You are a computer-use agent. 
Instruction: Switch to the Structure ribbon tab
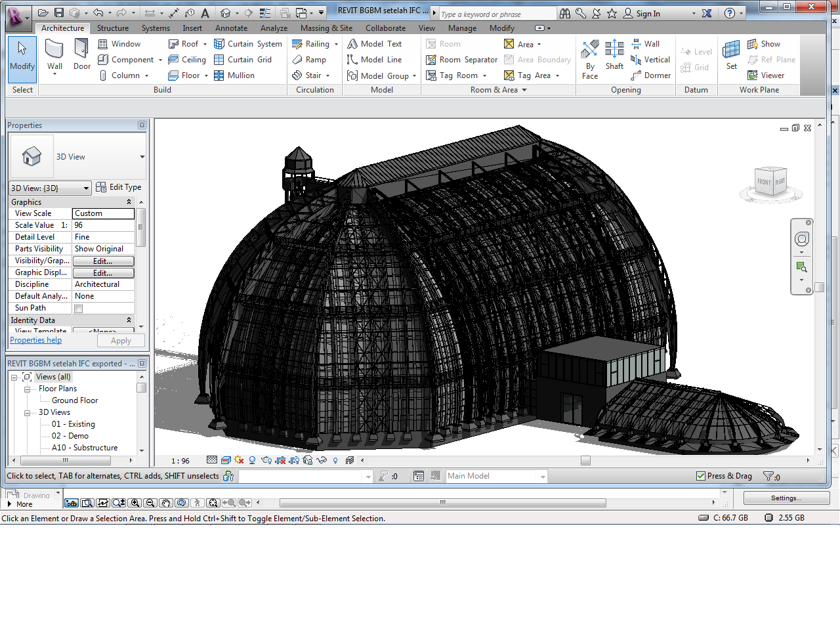pos(113,28)
